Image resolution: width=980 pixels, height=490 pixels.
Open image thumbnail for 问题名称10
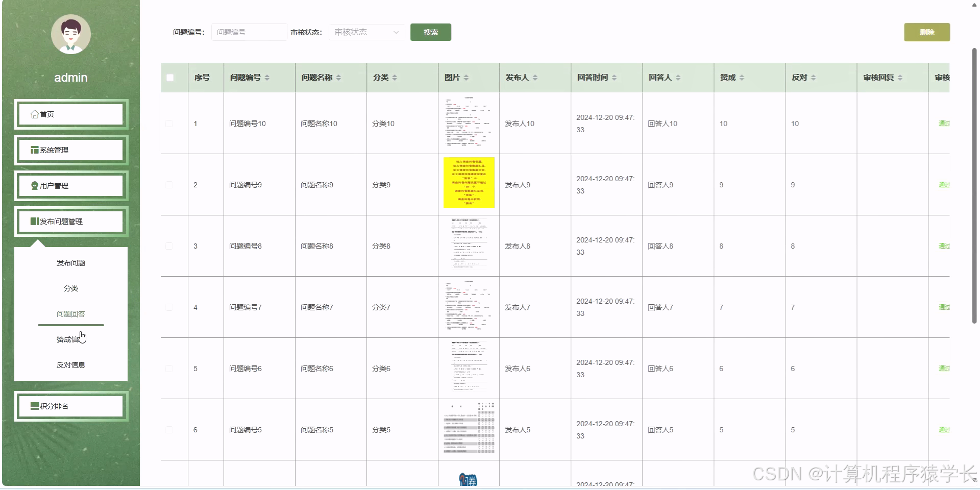[x=469, y=122]
